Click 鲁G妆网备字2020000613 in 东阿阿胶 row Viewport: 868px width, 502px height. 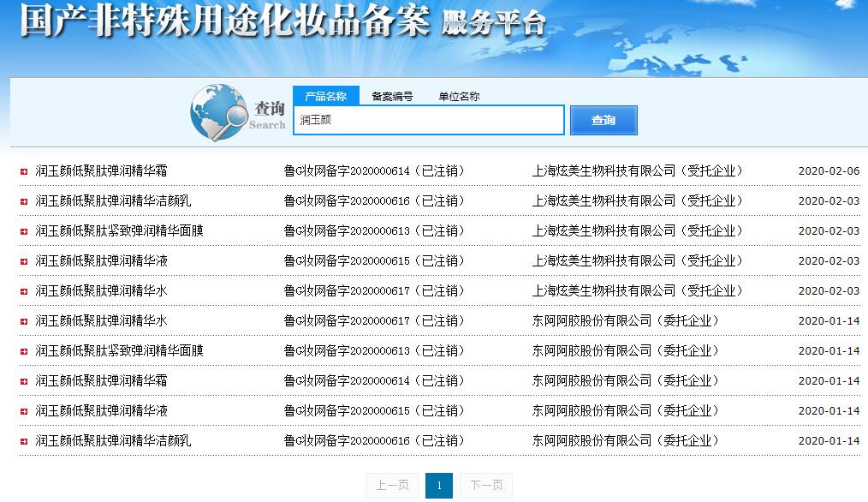tap(347, 350)
